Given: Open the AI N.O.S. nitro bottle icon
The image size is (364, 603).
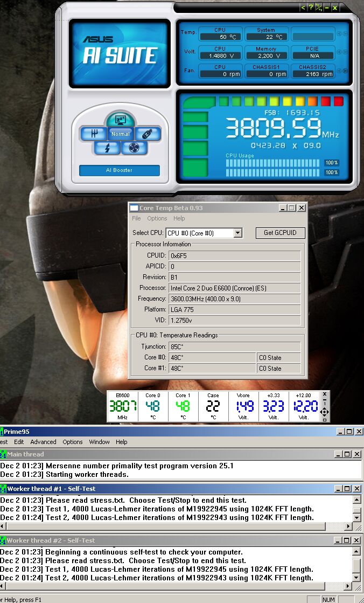Looking at the screenshot, I should (148, 134).
